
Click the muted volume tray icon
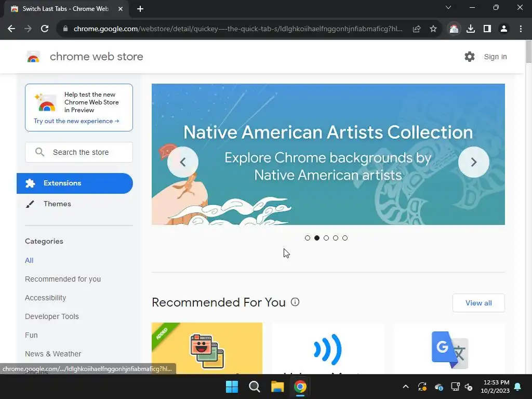tap(469, 387)
